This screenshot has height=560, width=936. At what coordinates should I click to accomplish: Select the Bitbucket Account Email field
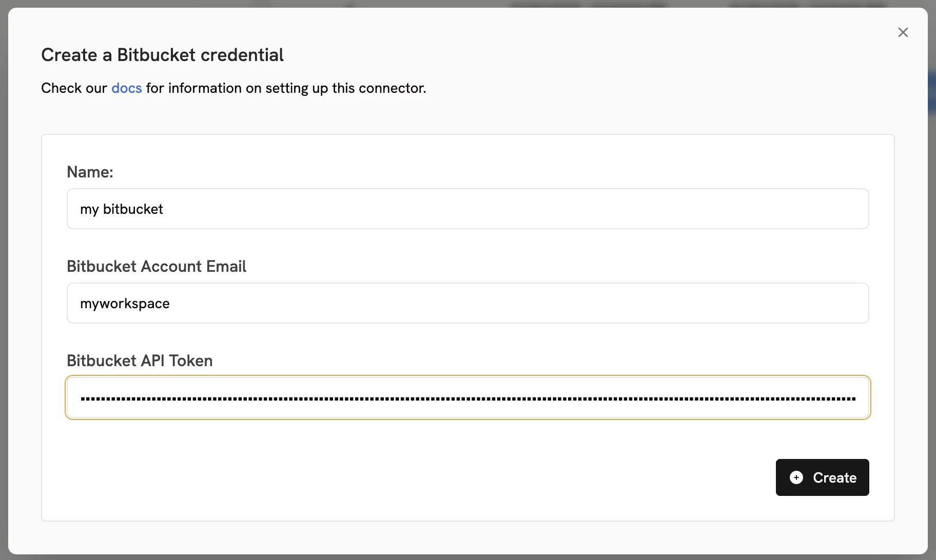[x=467, y=303]
